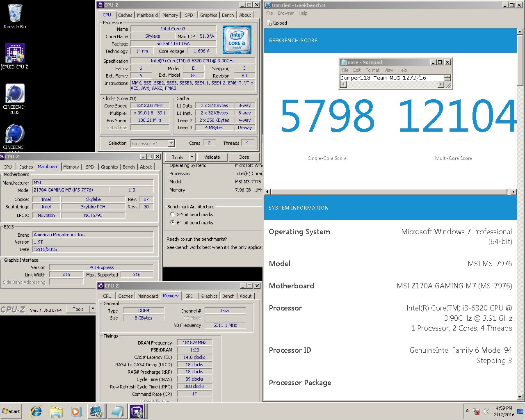Show hidden tray icons arrow
Screen dimensions: 525x420
click(x=467, y=411)
